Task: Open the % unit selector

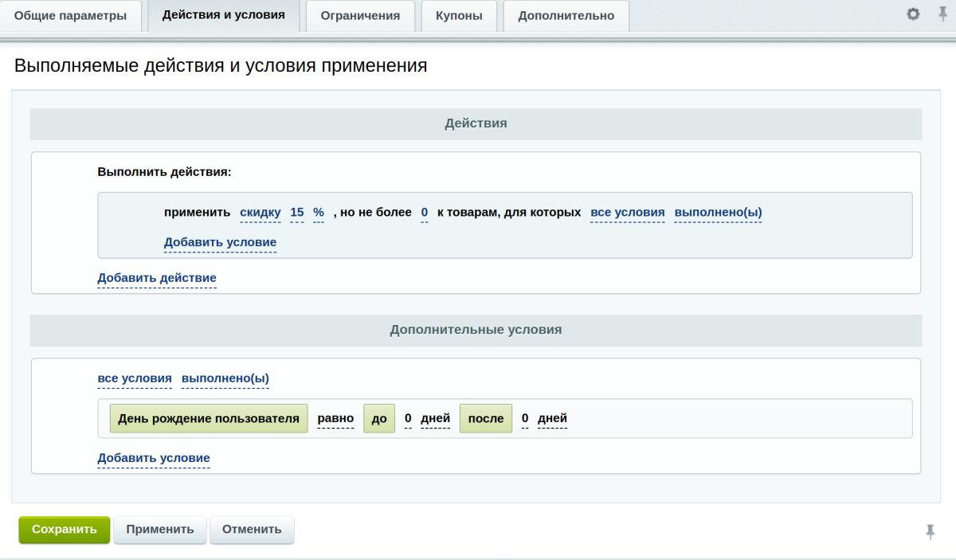Action: (318, 212)
